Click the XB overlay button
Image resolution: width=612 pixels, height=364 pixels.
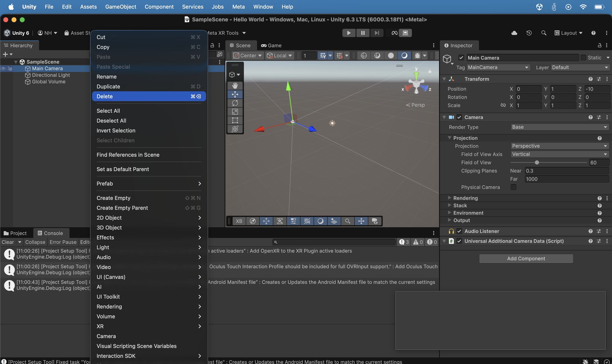coord(239,221)
